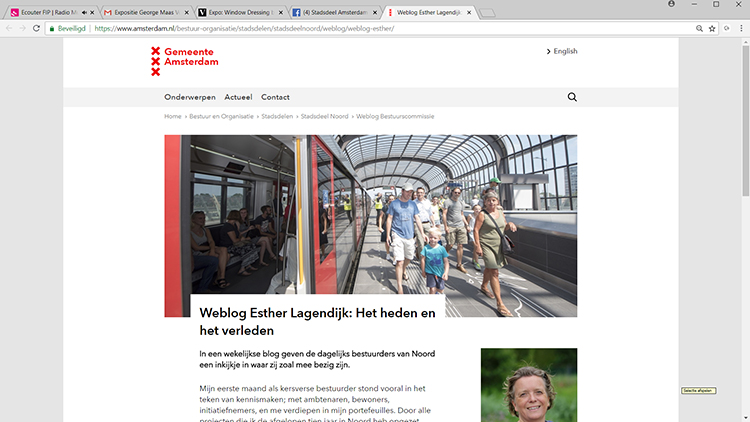Switch to the Stadsdeel Amsterdam Facebook tab

pyautogui.click(x=334, y=12)
